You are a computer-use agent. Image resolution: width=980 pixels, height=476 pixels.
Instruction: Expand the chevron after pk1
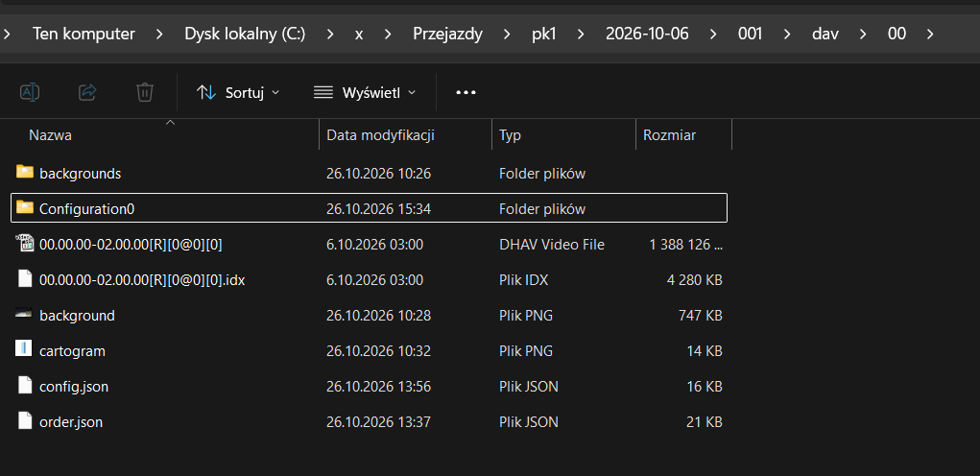(x=581, y=35)
